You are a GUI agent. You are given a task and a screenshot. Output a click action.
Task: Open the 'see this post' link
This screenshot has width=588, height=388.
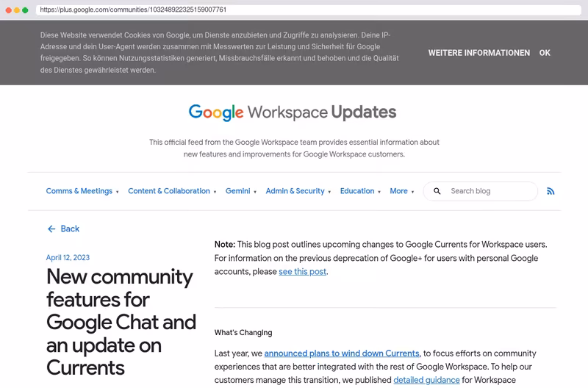pos(302,271)
